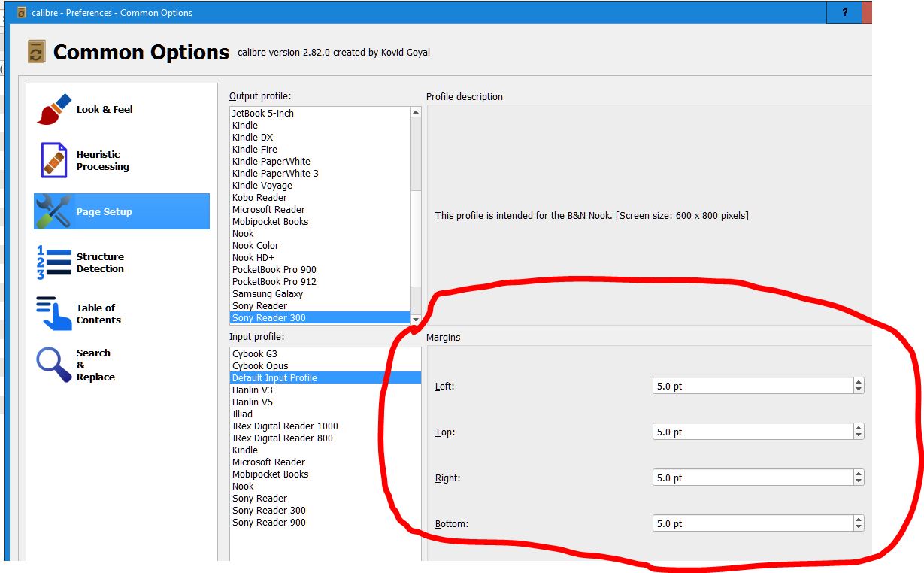The width and height of the screenshot is (924, 573).
Task: Select Sony Reader 900 input profile
Action: point(325,522)
